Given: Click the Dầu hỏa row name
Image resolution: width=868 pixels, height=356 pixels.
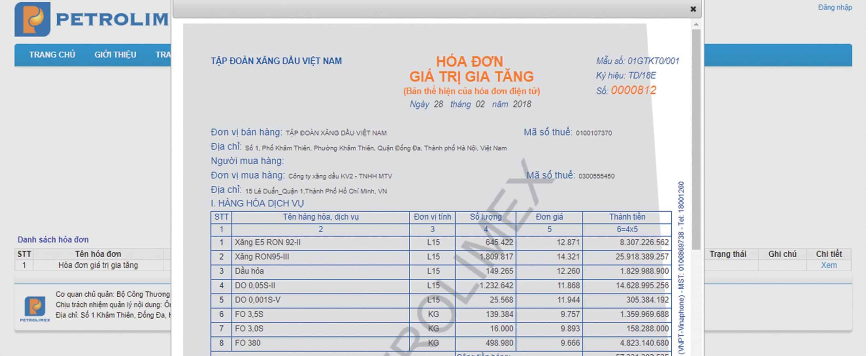Looking at the screenshot, I should point(249,271).
